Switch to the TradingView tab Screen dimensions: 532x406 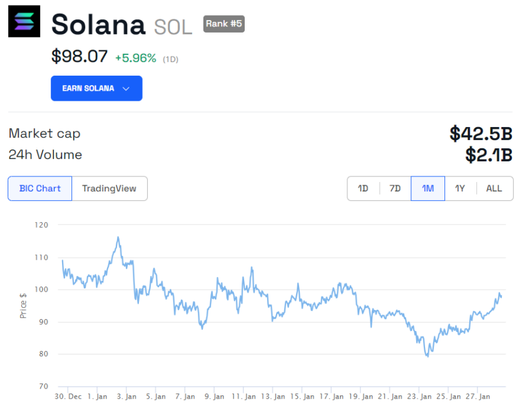[110, 188]
